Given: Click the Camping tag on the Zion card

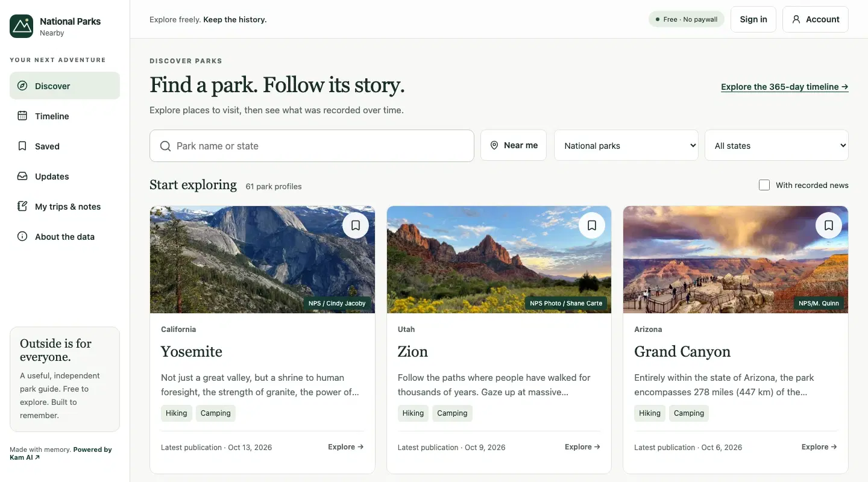Looking at the screenshot, I should click(452, 413).
